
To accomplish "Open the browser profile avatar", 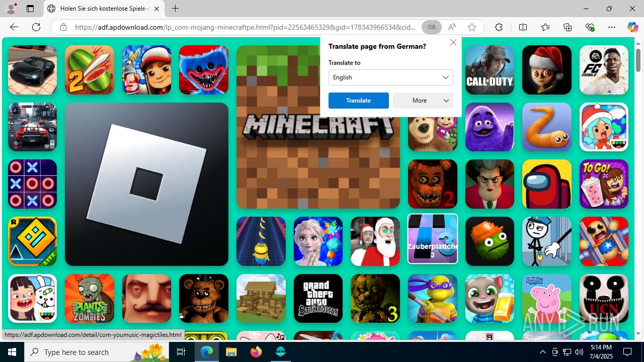I will (11, 9).
